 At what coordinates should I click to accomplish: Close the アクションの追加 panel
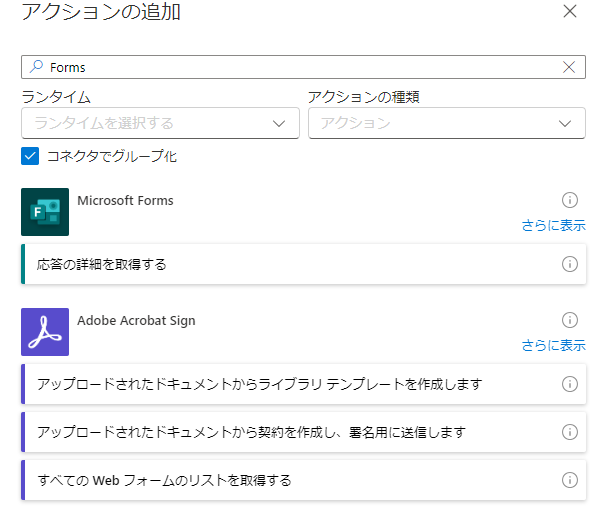(x=570, y=11)
